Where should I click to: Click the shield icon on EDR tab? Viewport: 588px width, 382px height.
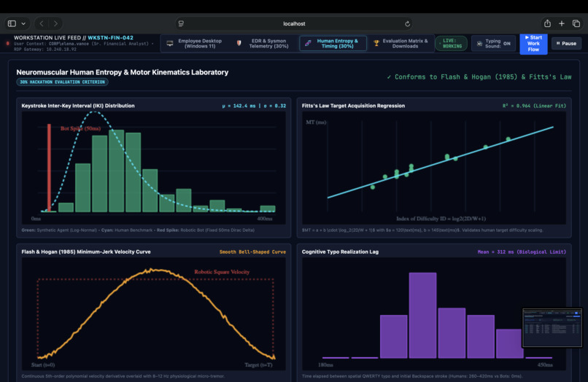point(239,43)
